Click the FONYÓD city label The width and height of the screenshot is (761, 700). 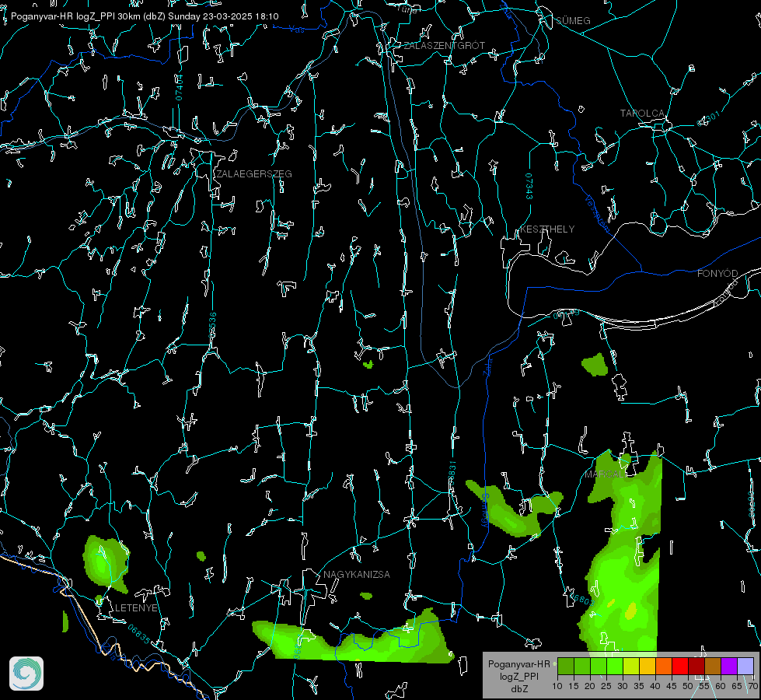pos(717,274)
